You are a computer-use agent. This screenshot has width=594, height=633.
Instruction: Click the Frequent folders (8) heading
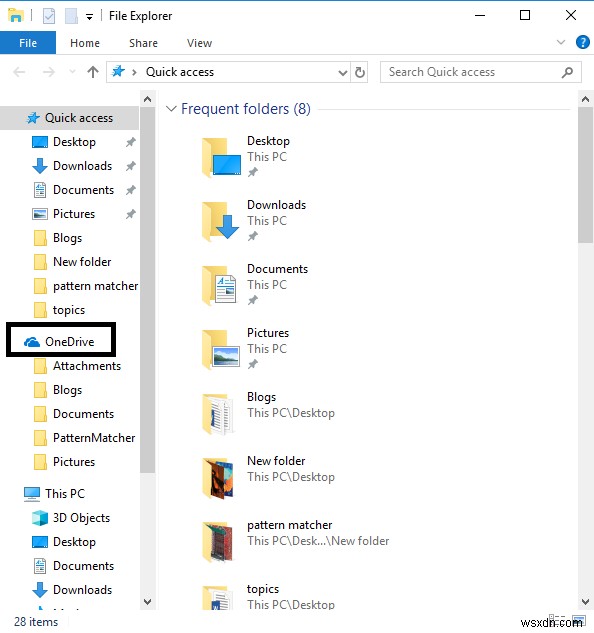[246, 109]
